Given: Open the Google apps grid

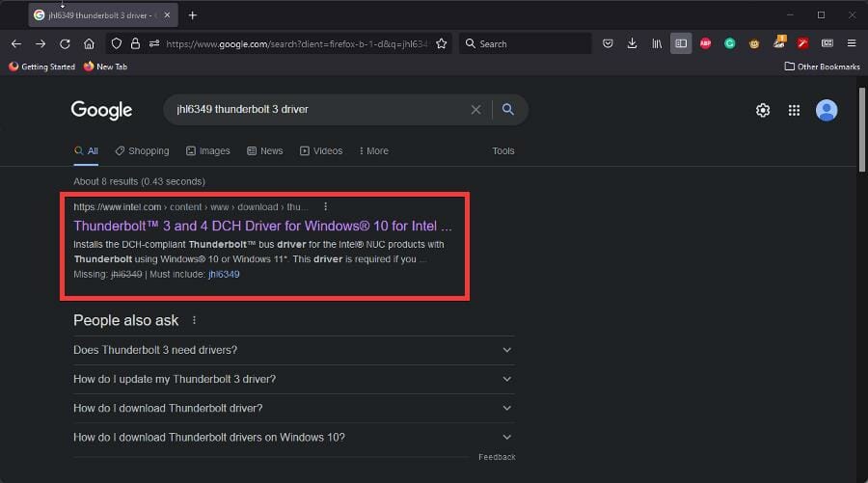Looking at the screenshot, I should pyautogui.click(x=794, y=110).
